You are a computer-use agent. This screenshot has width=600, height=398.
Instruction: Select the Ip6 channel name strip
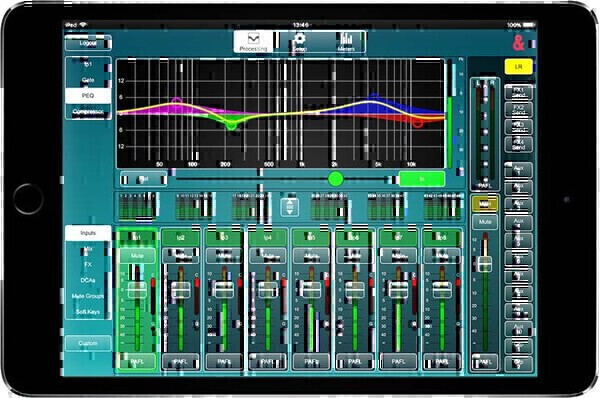(355, 238)
